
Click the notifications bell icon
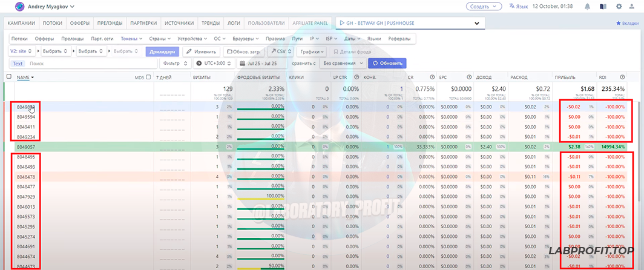coord(587,7)
